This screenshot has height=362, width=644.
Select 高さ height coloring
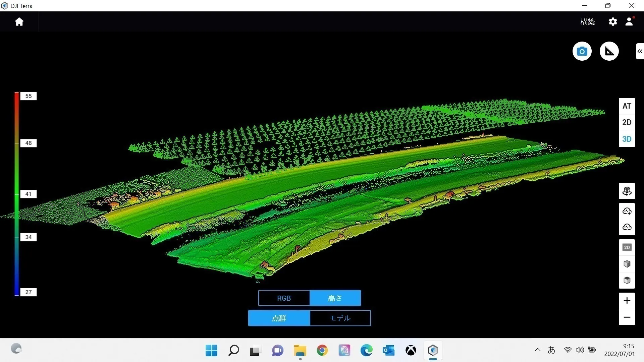335,298
